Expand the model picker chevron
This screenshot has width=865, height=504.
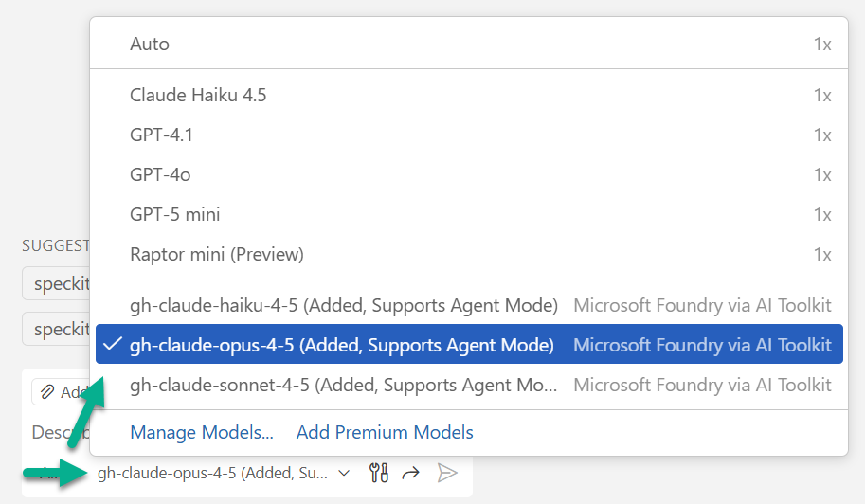[x=344, y=473]
